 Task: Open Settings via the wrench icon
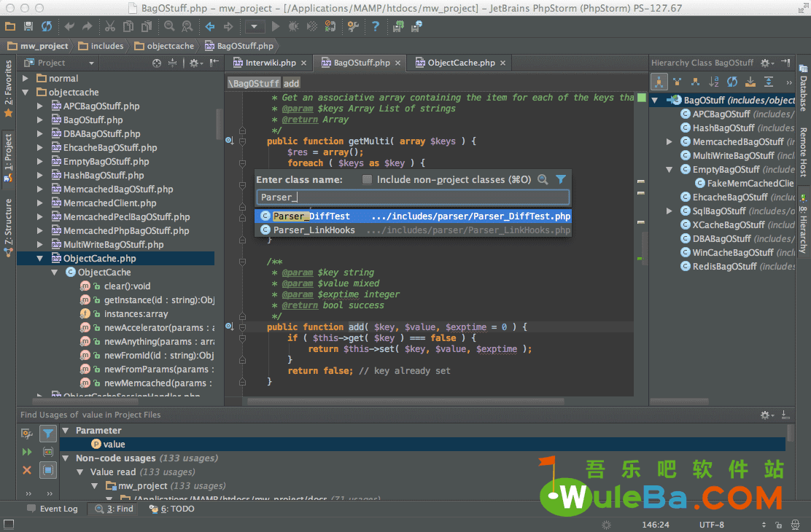[x=353, y=26]
